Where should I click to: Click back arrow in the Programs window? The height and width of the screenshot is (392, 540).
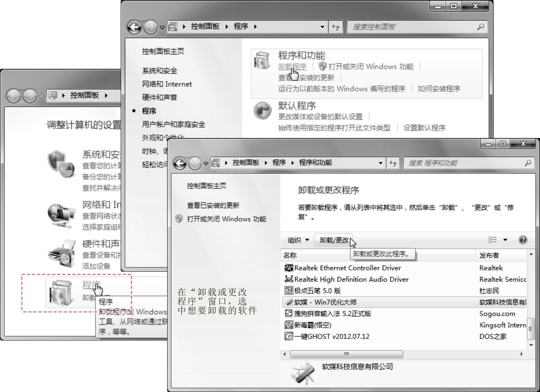(x=134, y=27)
